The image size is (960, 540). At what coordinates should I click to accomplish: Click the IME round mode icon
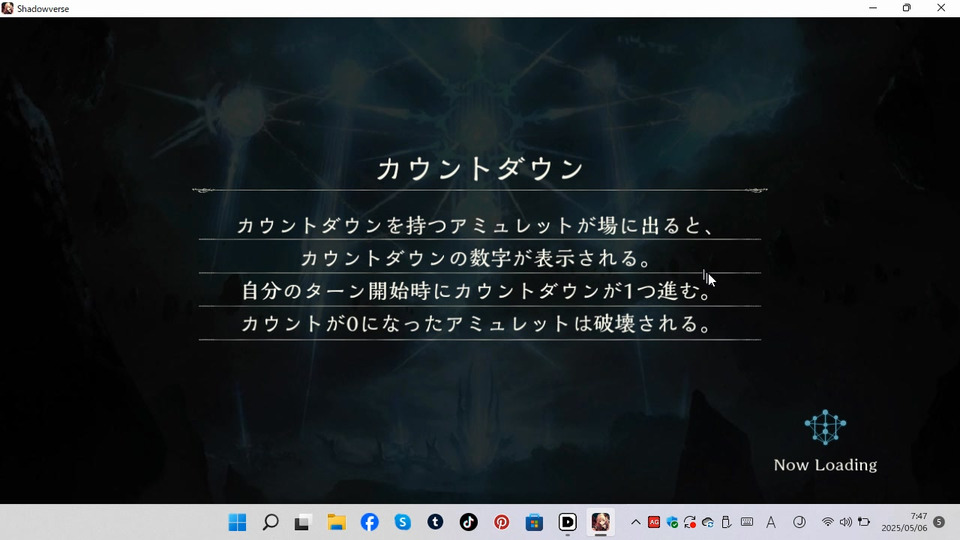point(799,522)
